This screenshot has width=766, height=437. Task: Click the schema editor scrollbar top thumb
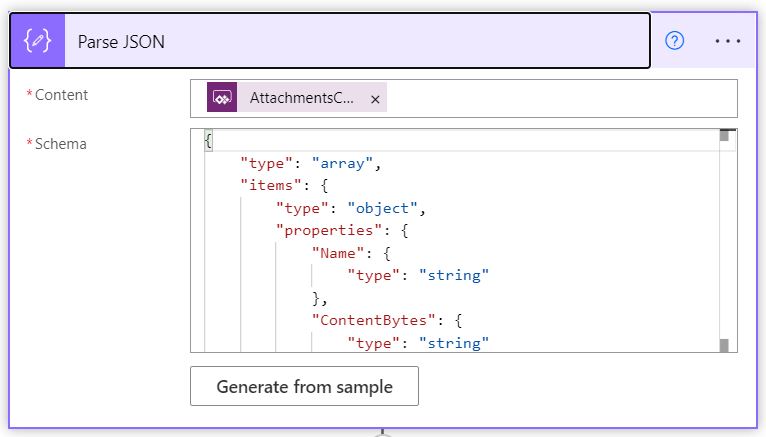tap(724, 135)
